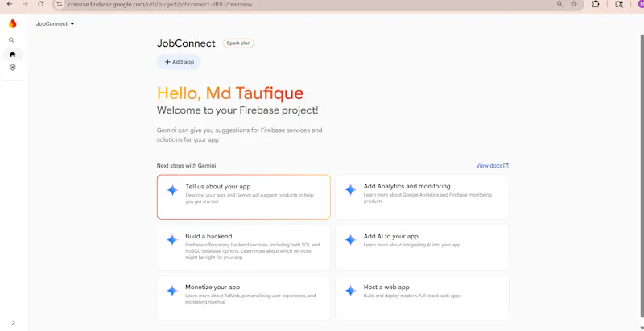Click Gemini sparkle icon on Host a web app
Viewport: 644px width, 331px height.
[350, 291]
